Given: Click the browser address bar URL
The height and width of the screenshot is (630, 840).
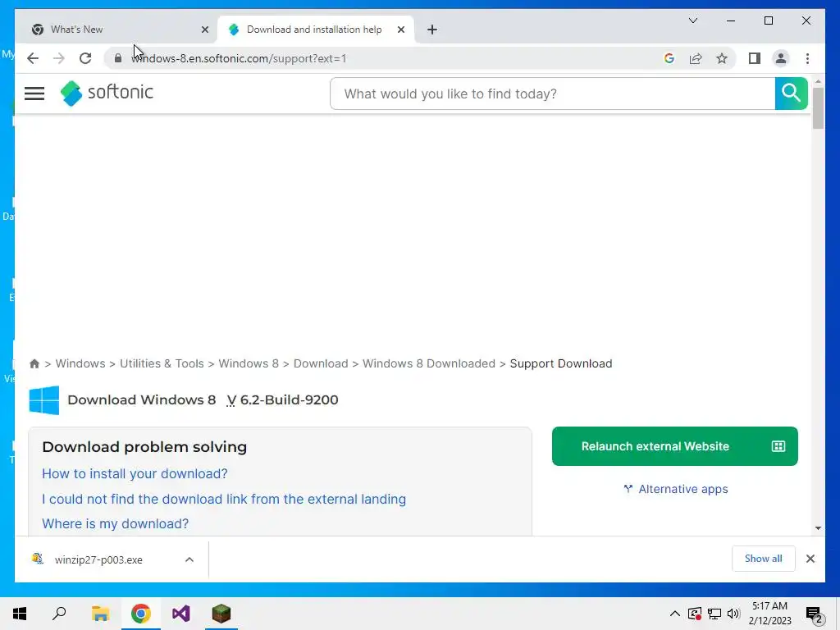Looking at the screenshot, I should [239, 58].
